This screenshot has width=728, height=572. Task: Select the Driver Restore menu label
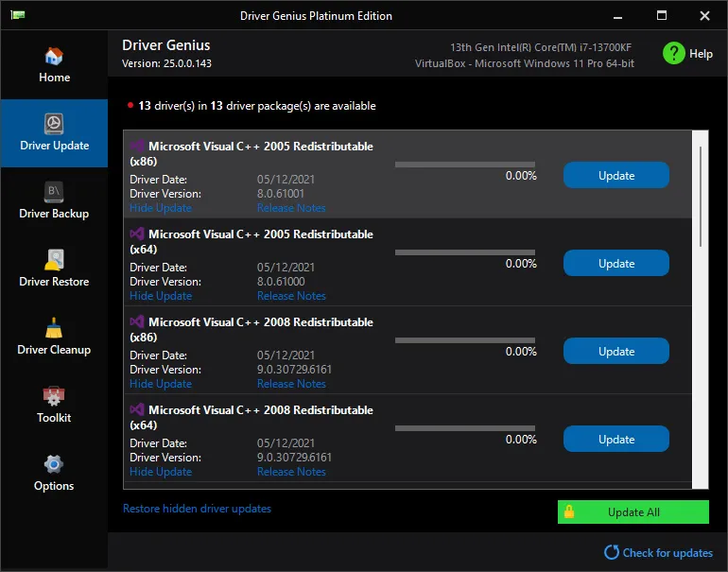[x=54, y=282]
